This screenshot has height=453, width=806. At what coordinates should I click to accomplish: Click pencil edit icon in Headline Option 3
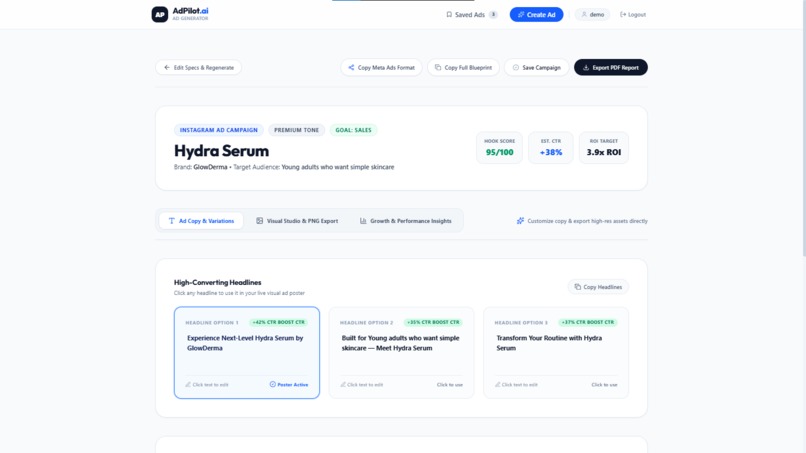click(x=498, y=384)
